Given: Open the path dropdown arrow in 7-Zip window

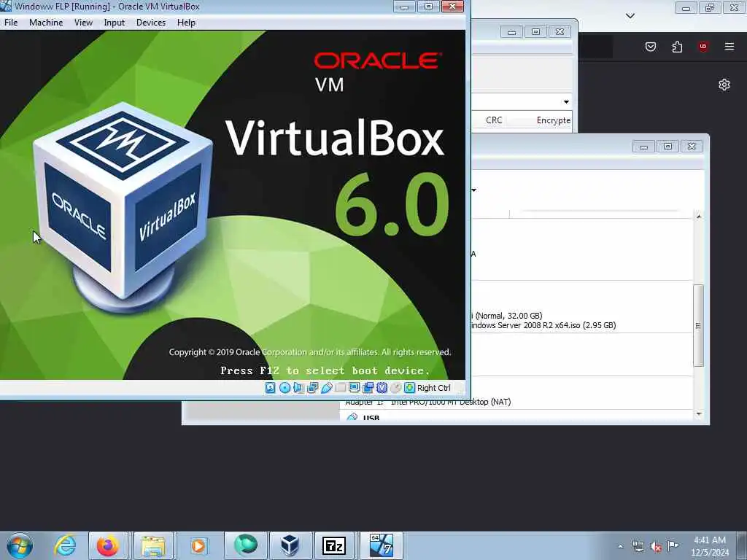Looking at the screenshot, I should [x=566, y=101].
